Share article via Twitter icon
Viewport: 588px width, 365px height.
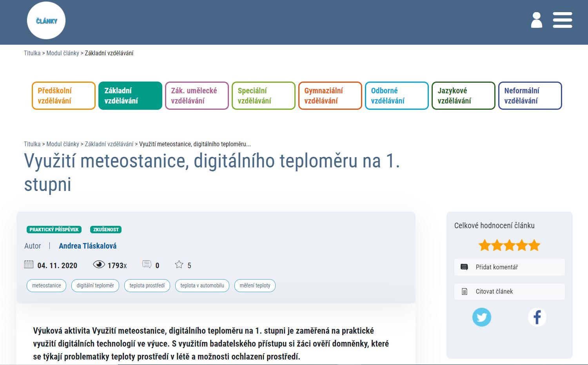tap(481, 317)
